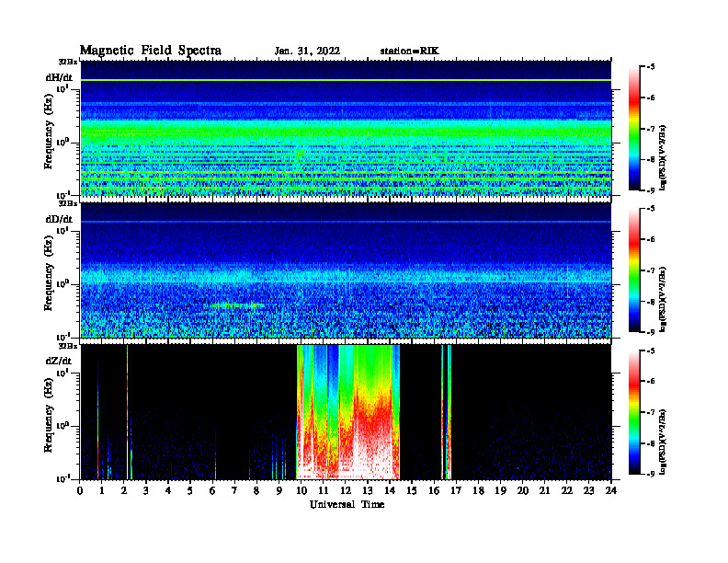Click the '-9' tick on dZ/dt colorbar

[x=651, y=474]
